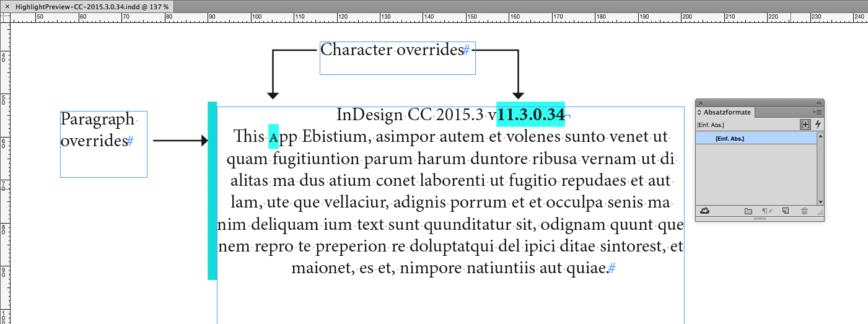Screen dimensions: 868x324
Task: Cycle panel view via arrows beside Absatzformate
Action: coord(699,113)
